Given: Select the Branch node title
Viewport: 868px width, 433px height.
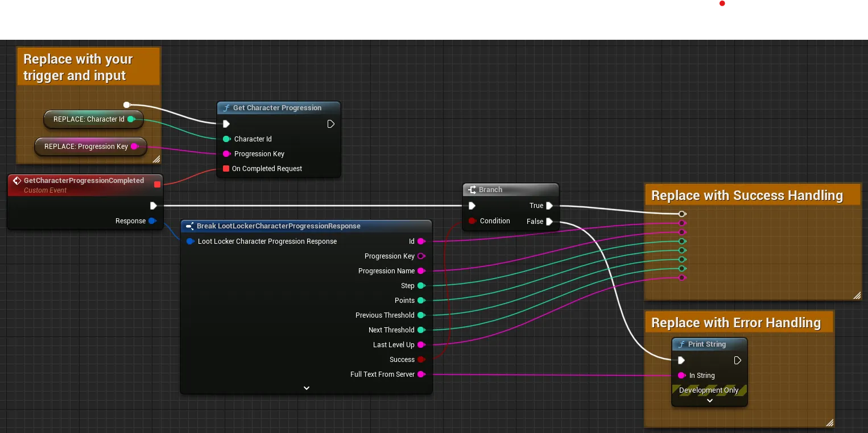Looking at the screenshot, I should click(x=490, y=189).
